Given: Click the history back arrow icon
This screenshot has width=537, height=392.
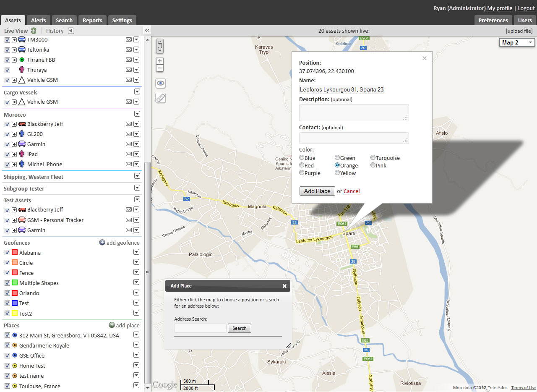Looking at the screenshot, I should pyautogui.click(x=71, y=31).
